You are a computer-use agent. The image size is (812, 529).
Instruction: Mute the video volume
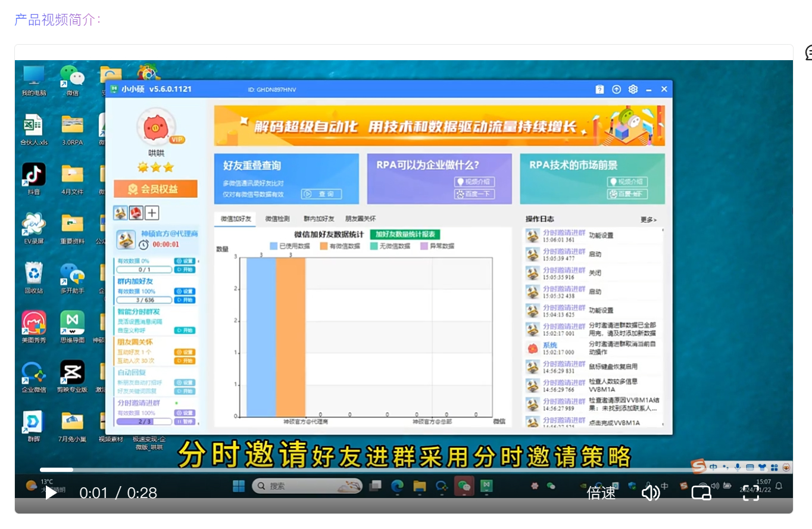[x=651, y=493]
